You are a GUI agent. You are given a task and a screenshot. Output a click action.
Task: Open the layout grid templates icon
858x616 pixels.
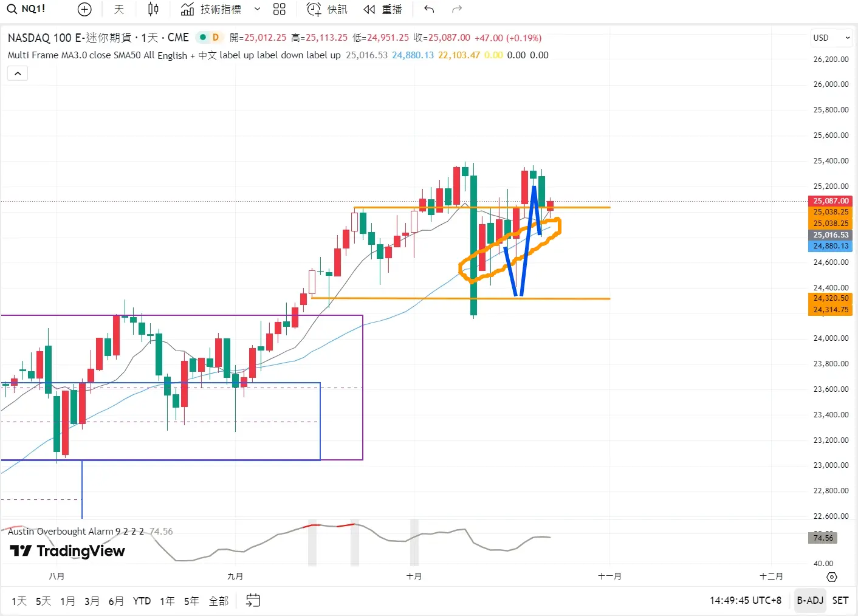pos(279,9)
